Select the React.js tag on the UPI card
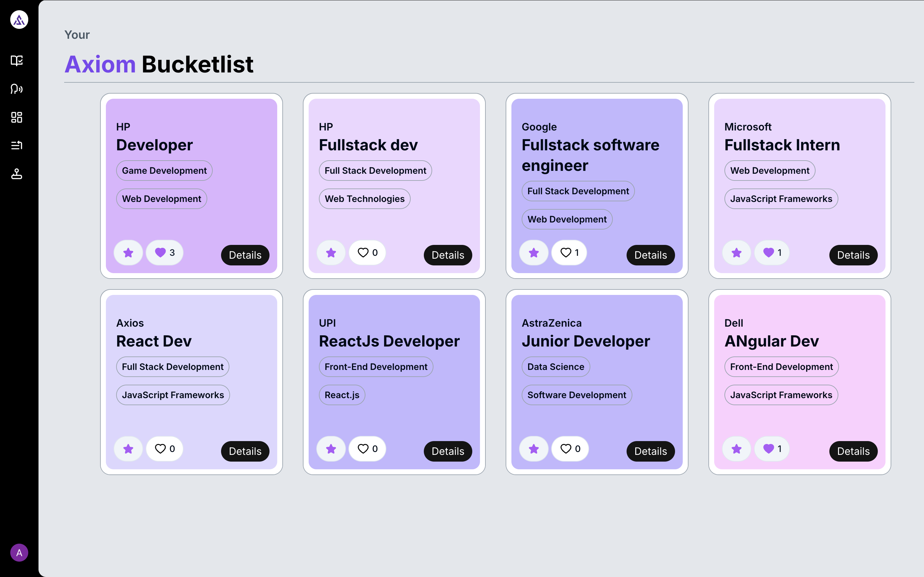This screenshot has height=577, width=924. (x=342, y=395)
